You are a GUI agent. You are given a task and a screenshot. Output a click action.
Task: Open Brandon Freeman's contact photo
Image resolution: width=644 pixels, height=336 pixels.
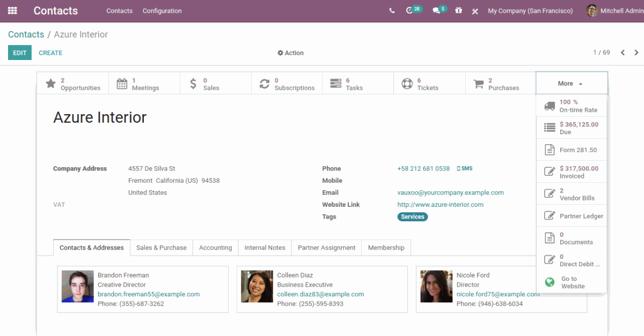point(78,286)
